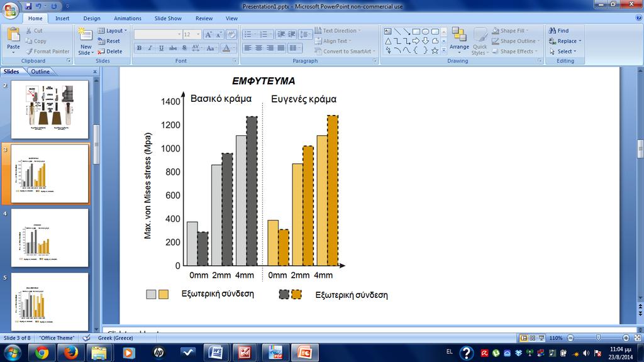The image size is (644, 362).
Task: Apply bullet list formatting
Action: coord(249,35)
